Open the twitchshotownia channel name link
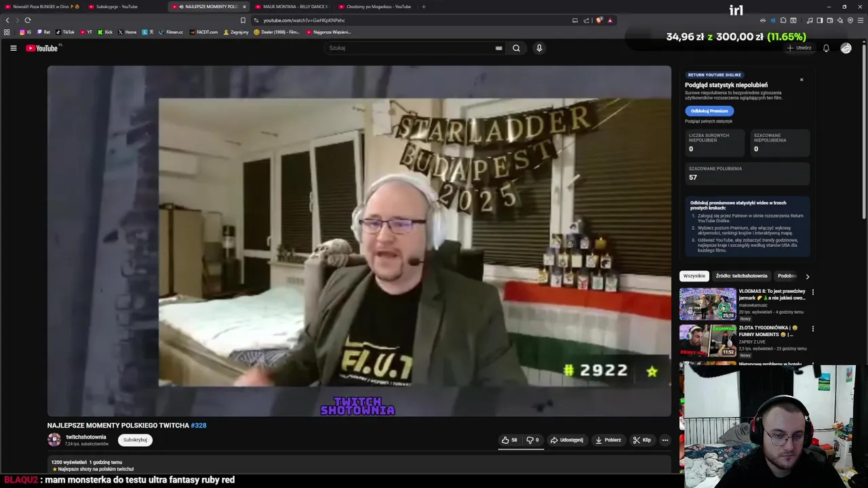The height and width of the screenshot is (488, 868). click(86, 437)
